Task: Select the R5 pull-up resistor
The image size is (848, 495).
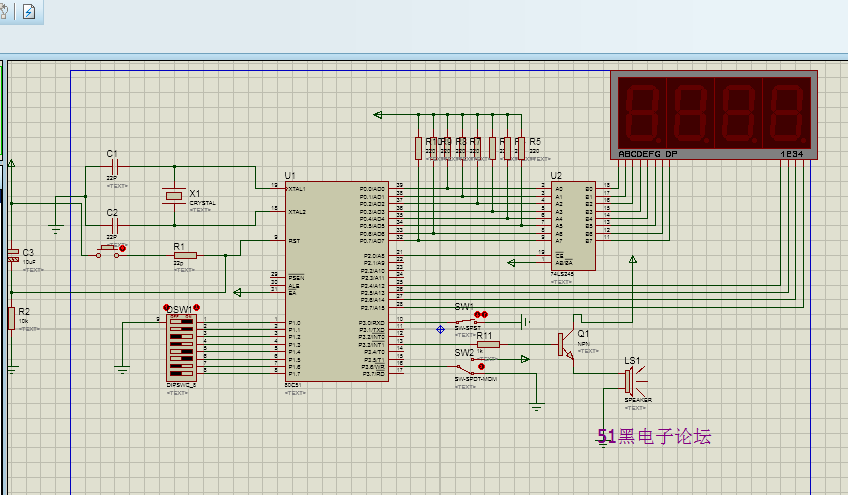Action: pos(520,148)
